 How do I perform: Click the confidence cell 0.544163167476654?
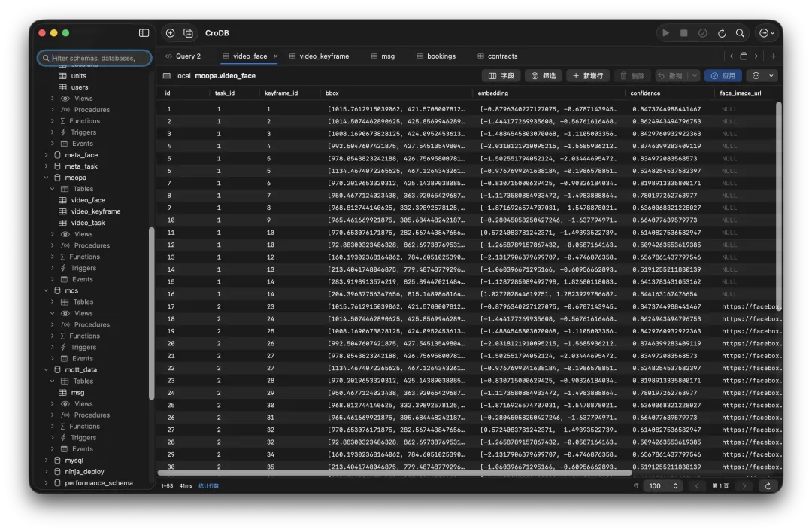tap(665, 294)
